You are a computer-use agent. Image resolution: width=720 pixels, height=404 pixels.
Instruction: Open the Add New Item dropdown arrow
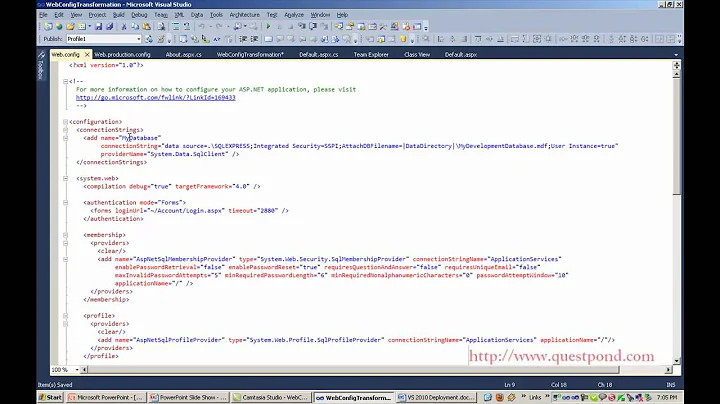[x=90, y=27]
